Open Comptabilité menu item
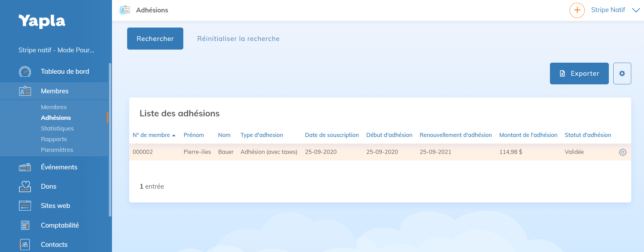The image size is (644, 252). [60, 225]
